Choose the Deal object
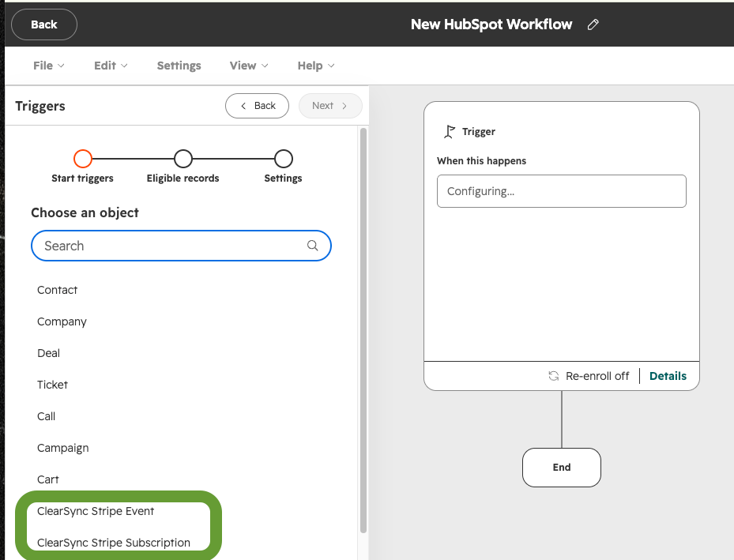Image resolution: width=734 pixels, height=560 pixels. pos(48,353)
